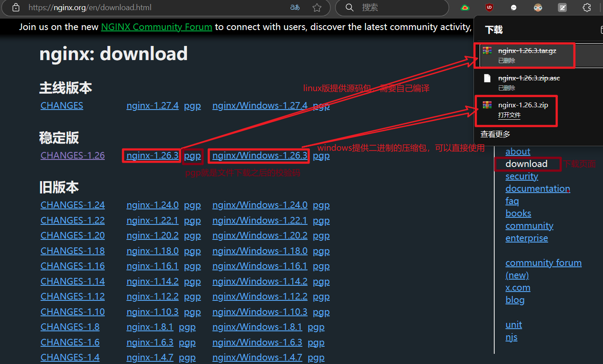Open the CHANGES-1.10 link
Screen dimensions: 603x364
pos(73,312)
